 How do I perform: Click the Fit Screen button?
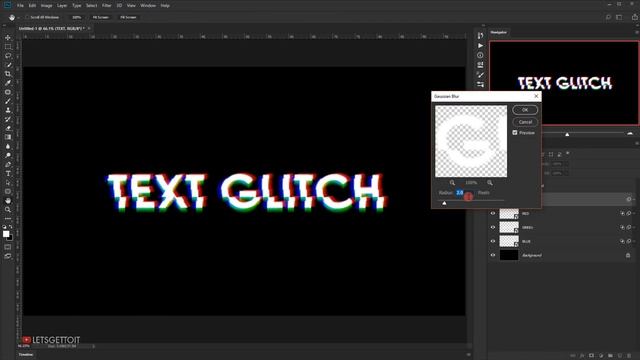pyautogui.click(x=100, y=18)
